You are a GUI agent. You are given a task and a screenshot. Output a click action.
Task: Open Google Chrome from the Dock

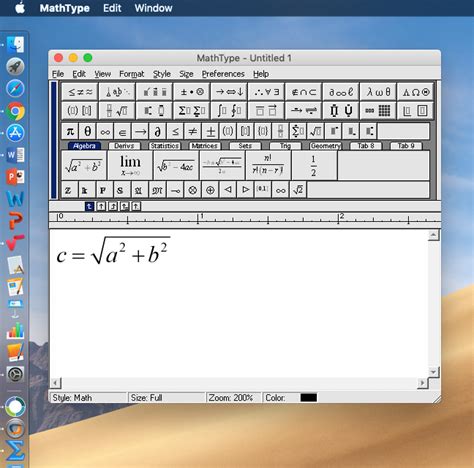pos(15,111)
